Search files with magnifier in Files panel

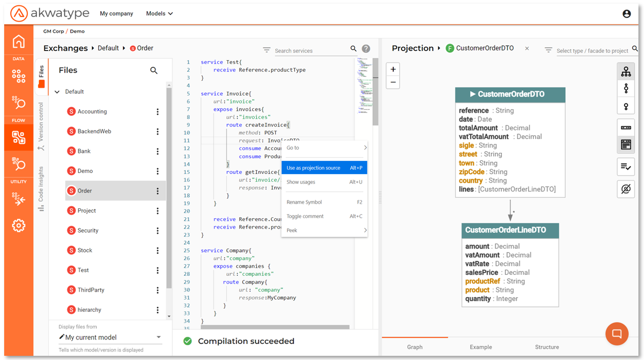coord(154,70)
